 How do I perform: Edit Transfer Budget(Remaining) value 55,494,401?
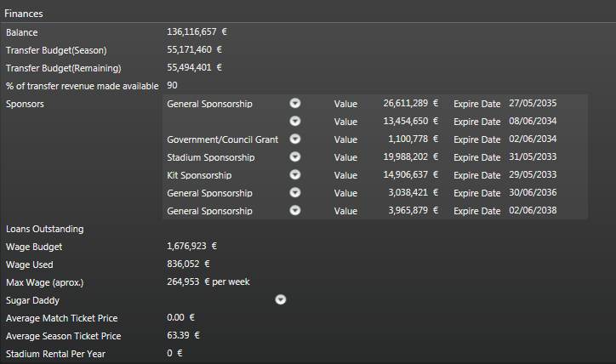[x=190, y=67]
